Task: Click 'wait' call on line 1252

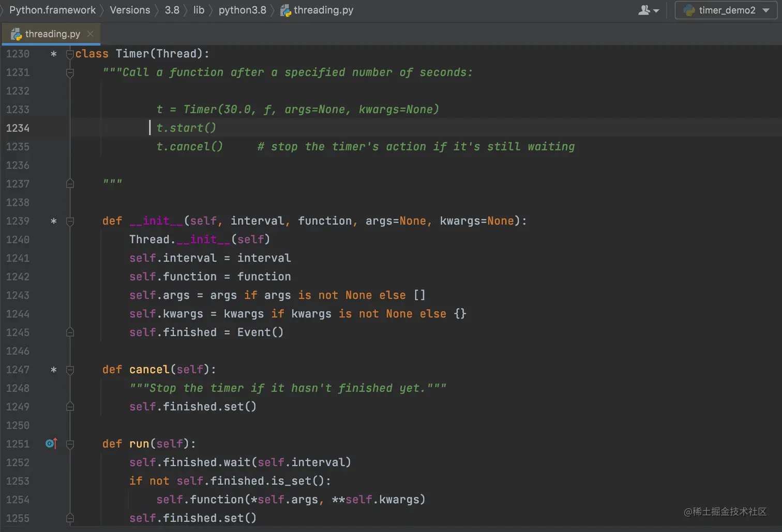Action: pos(237,463)
